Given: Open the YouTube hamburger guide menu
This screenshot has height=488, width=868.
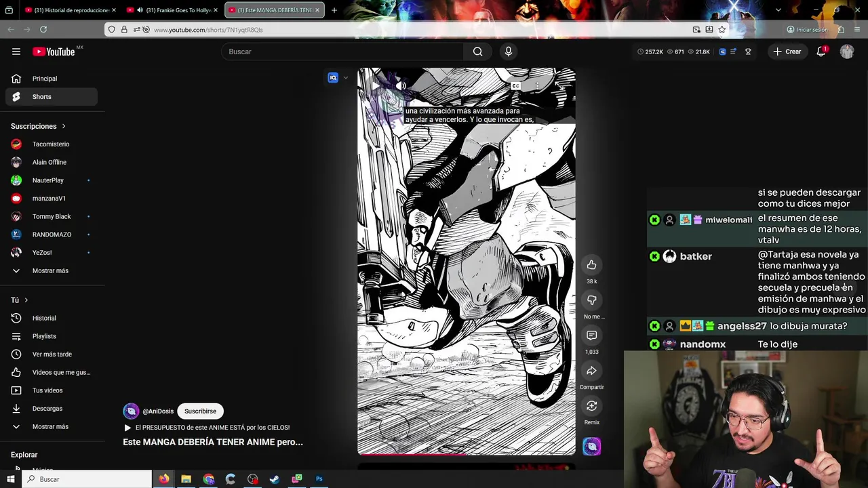Looking at the screenshot, I should 16,52.
